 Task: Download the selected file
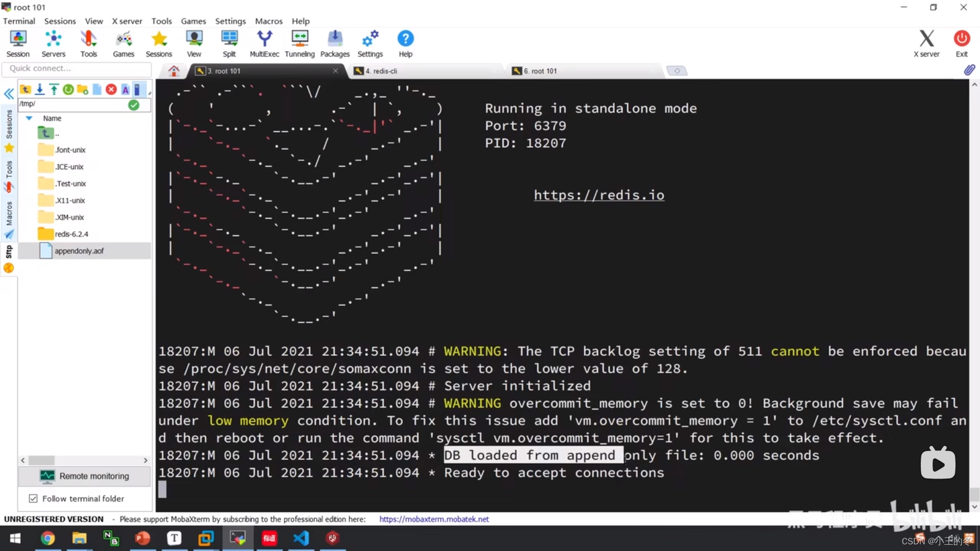coord(40,89)
